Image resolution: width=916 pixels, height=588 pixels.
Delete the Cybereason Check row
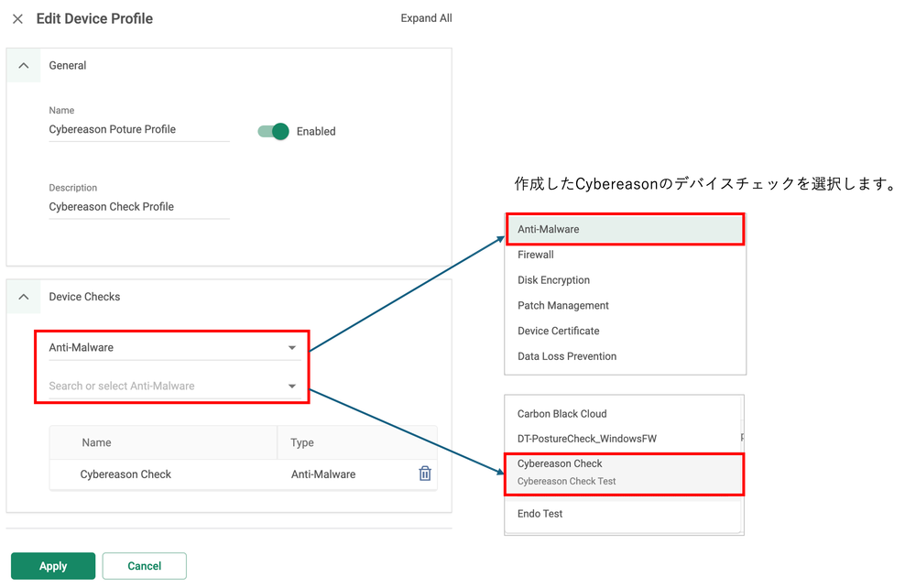pos(425,474)
